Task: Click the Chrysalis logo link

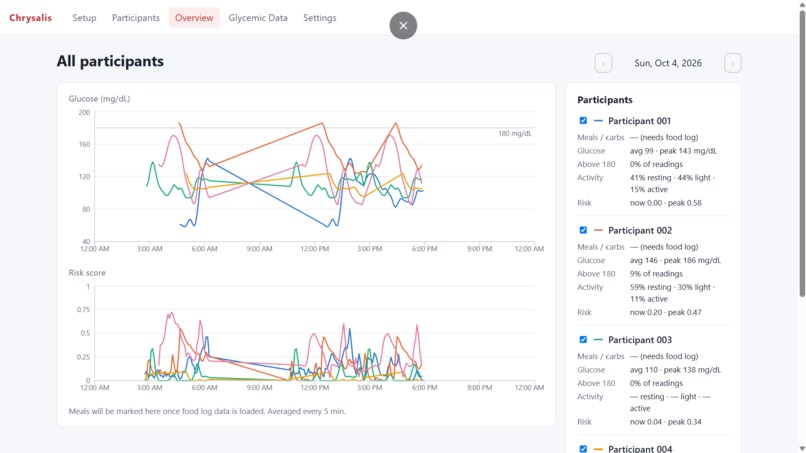Action: point(30,17)
